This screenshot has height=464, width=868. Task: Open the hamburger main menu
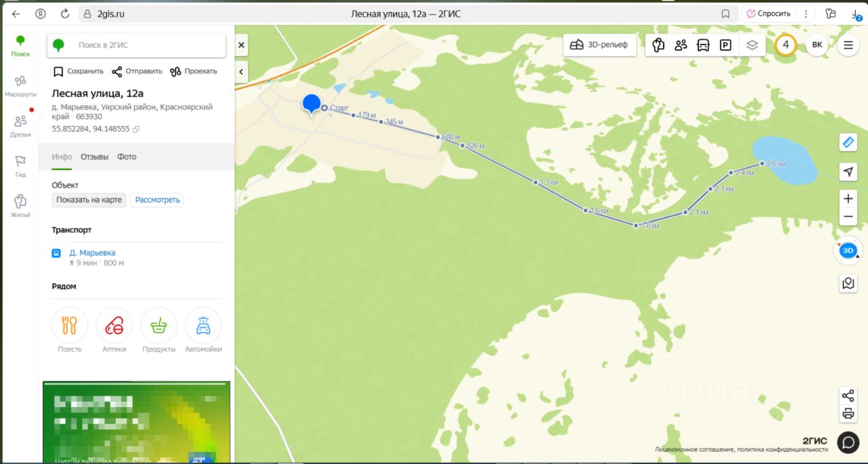(x=848, y=45)
